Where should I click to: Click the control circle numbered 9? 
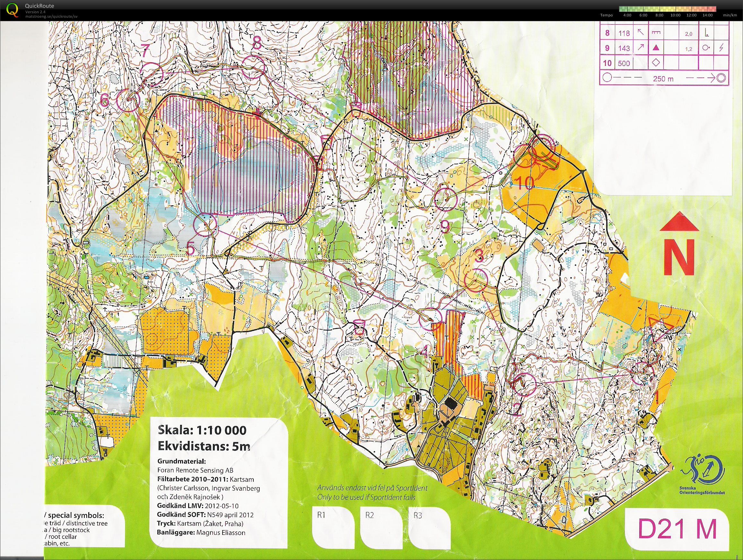point(446,199)
